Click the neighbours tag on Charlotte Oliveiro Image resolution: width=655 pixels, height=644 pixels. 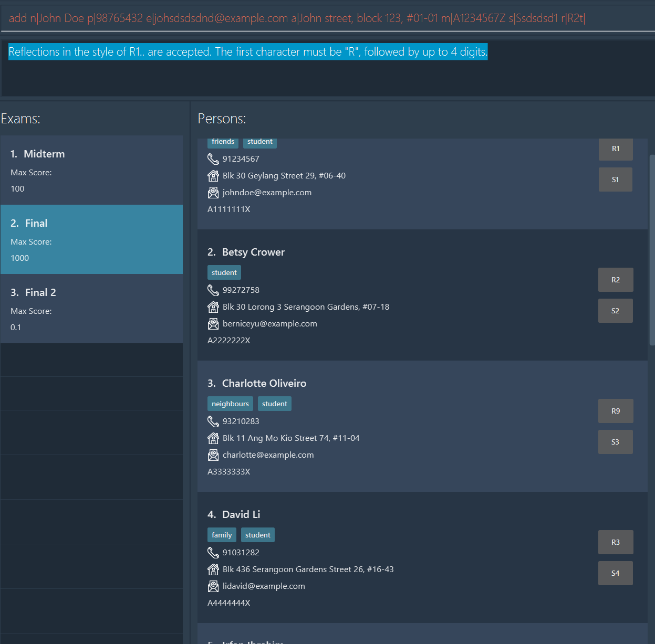(230, 404)
